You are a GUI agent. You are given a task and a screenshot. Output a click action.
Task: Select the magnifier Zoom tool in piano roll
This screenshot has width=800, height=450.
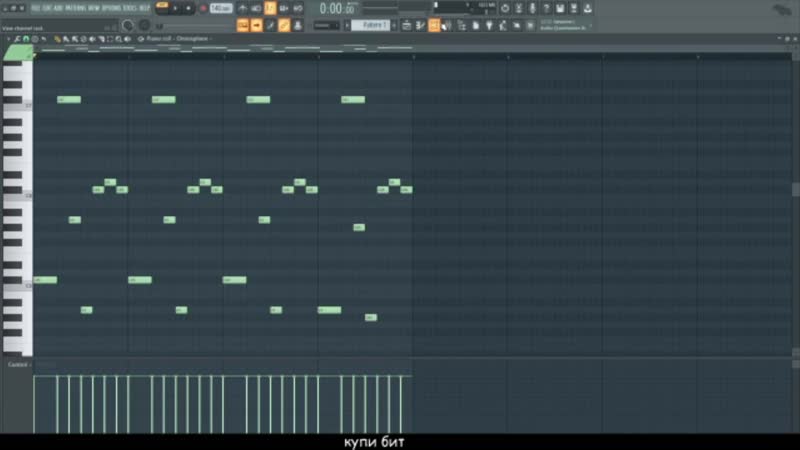coord(118,39)
